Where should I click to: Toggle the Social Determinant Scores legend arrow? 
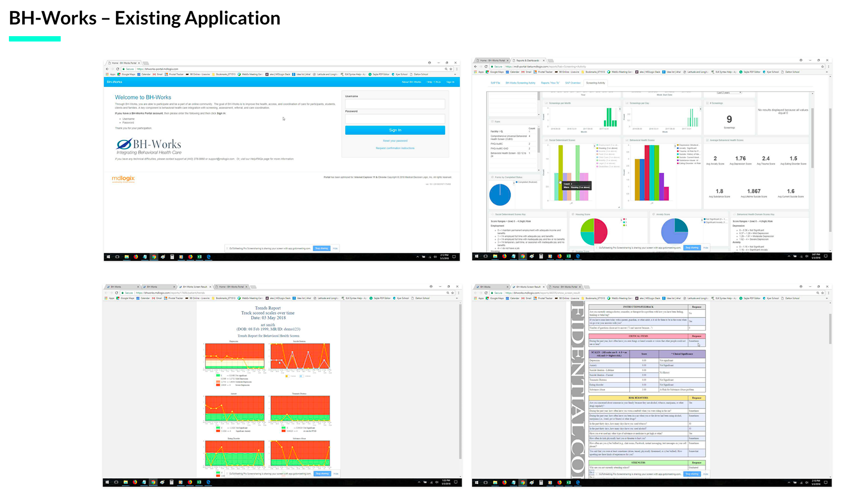(x=594, y=146)
